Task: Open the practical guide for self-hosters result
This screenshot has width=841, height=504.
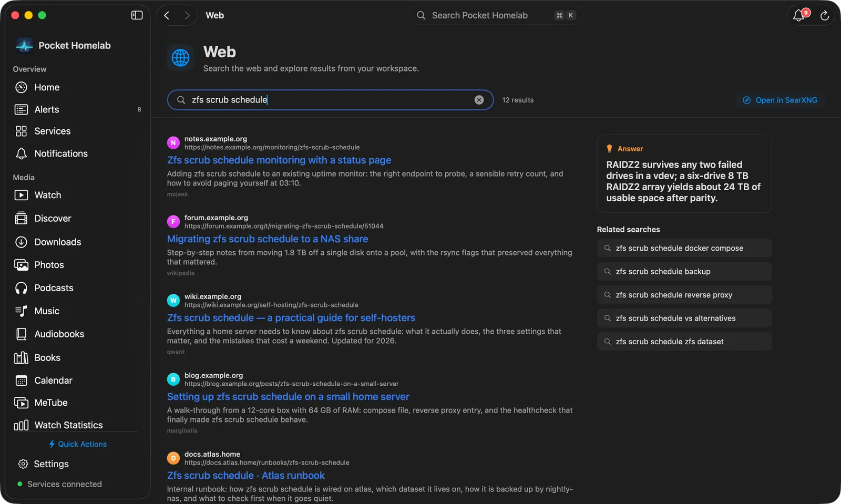Action: tap(291, 318)
